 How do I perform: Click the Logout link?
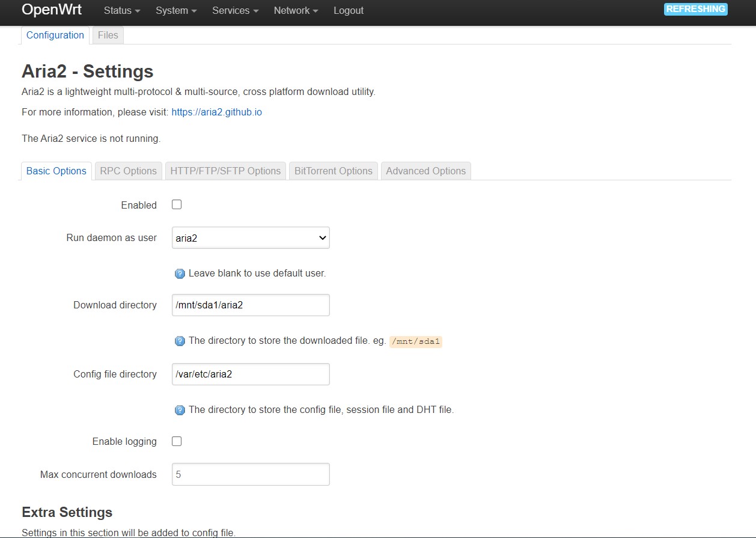point(349,10)
